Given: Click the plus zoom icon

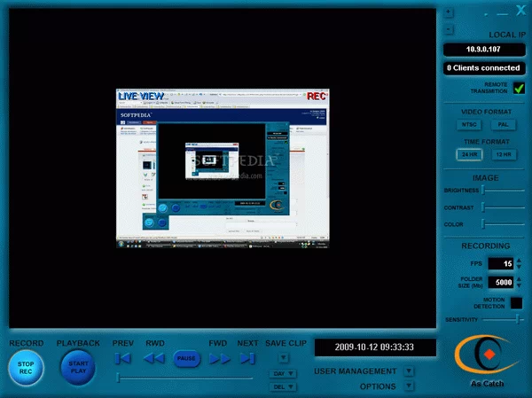Looking at the screenshot, I should click(x=448, y=12).
